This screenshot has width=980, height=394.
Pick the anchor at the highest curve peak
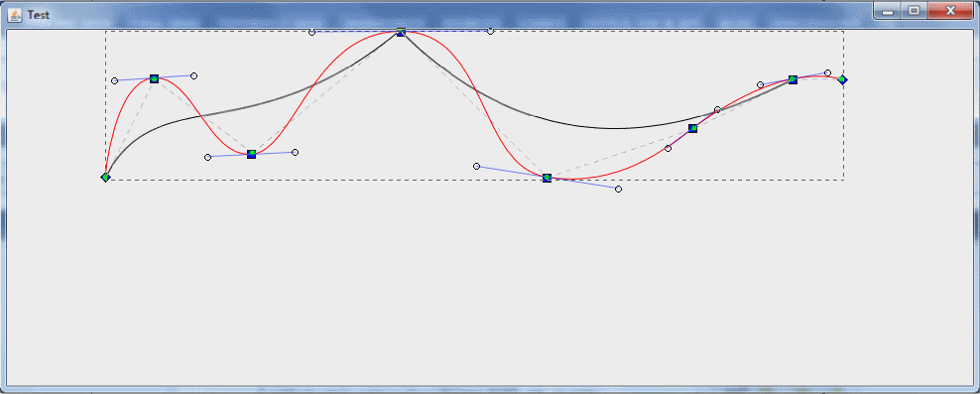click(402, 32)
